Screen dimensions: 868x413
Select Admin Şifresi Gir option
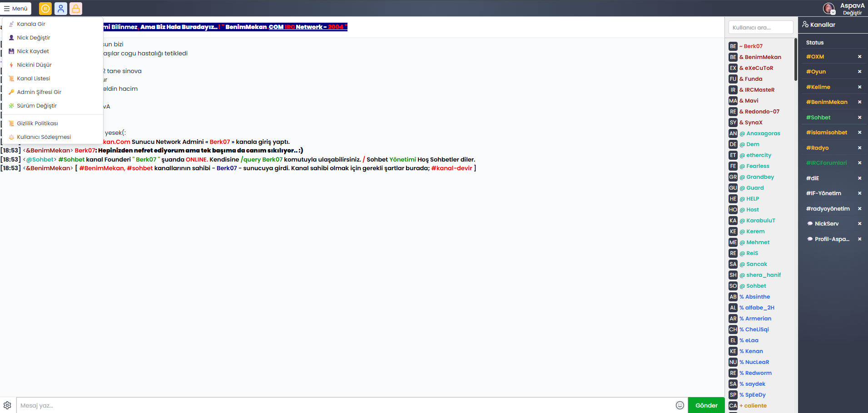[x=39, y=92]
